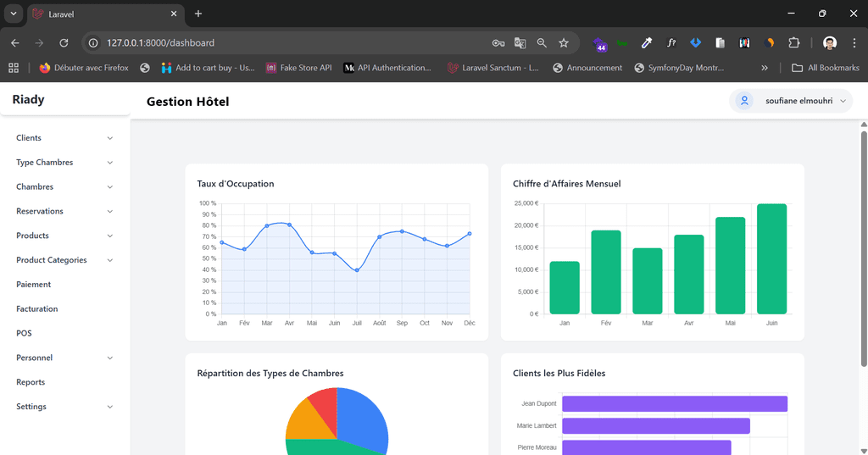Click the password manager key icon
This screenshot has width=868, height=455.
point(498,42)
